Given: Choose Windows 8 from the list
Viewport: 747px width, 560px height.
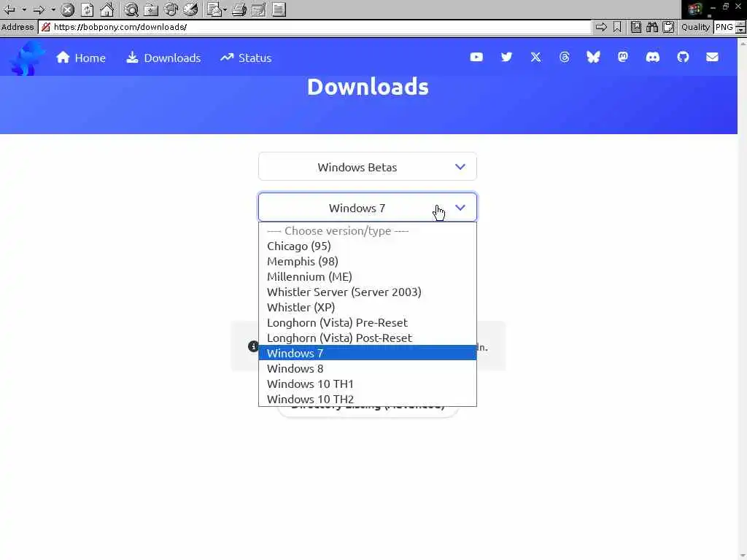Looking at the screenshot, I should (x=368, y=368).
